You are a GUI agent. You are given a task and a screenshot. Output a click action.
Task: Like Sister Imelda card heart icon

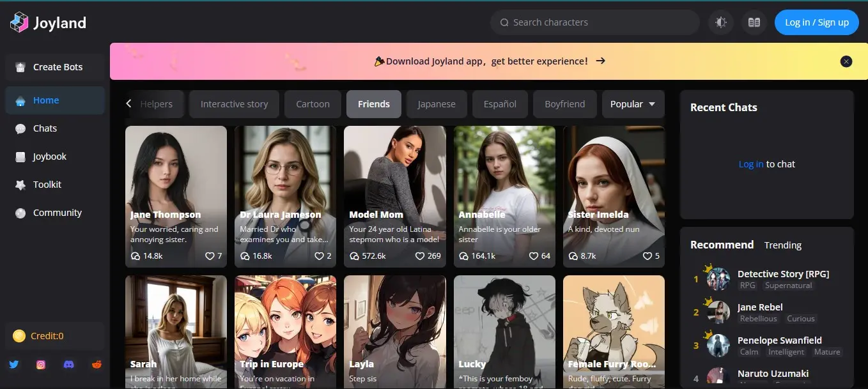tap(647, 256)
